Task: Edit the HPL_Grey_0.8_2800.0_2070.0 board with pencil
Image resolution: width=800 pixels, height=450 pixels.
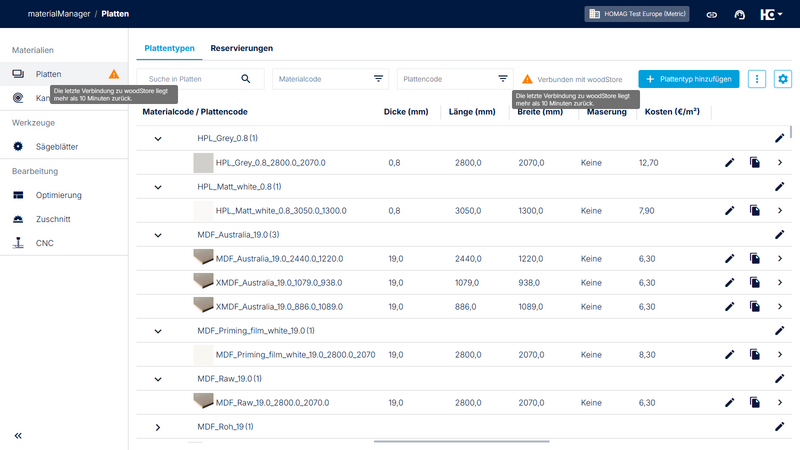Action: (x=730, y=163)
